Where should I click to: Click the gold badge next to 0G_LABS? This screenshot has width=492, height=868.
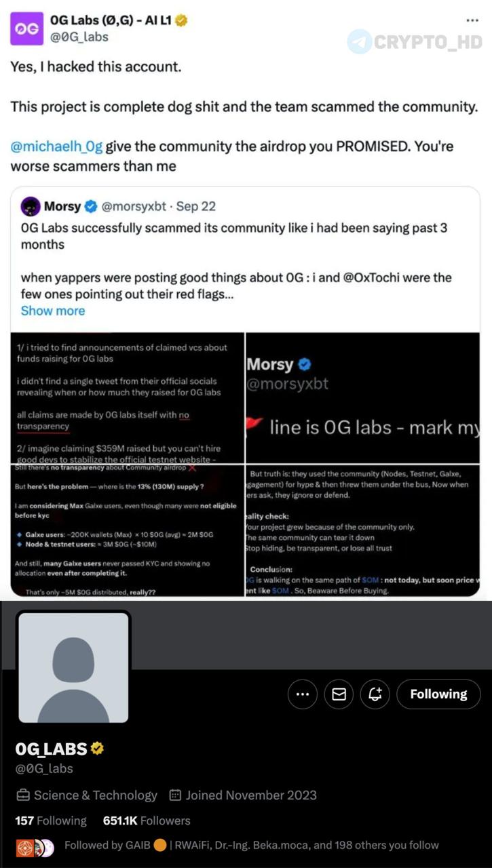pos(97,749)
